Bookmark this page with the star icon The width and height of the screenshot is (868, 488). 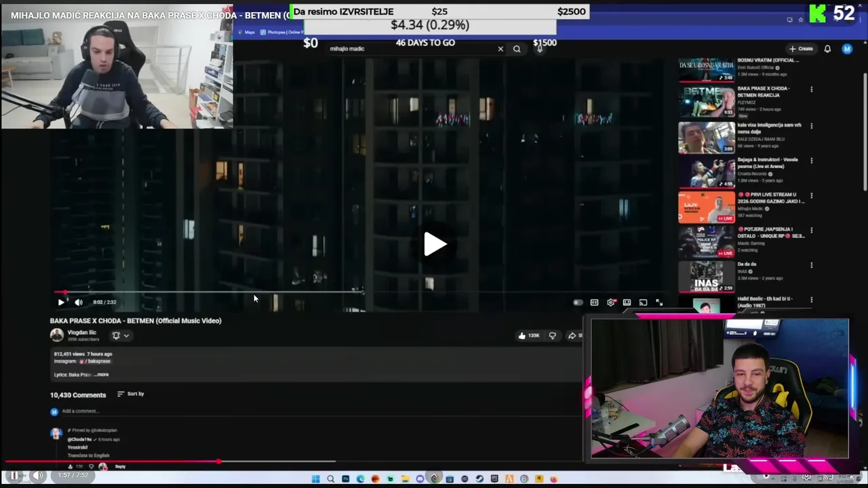click(x=801, y=20)
